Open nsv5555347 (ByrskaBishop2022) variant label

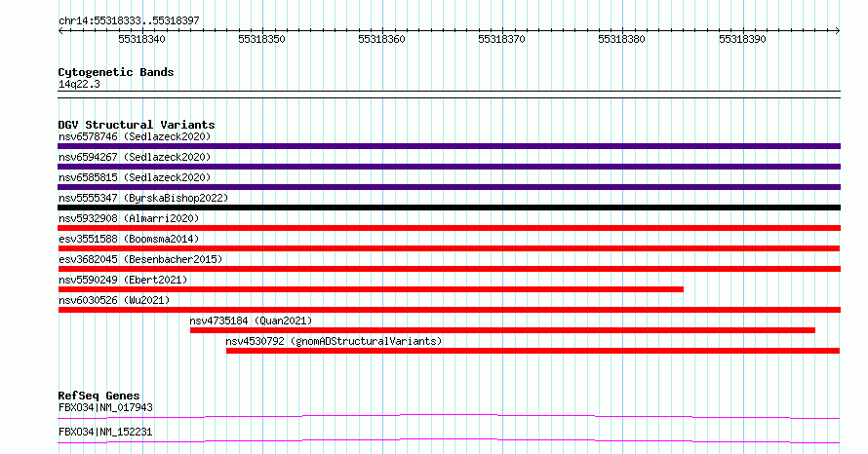(143, 198)
